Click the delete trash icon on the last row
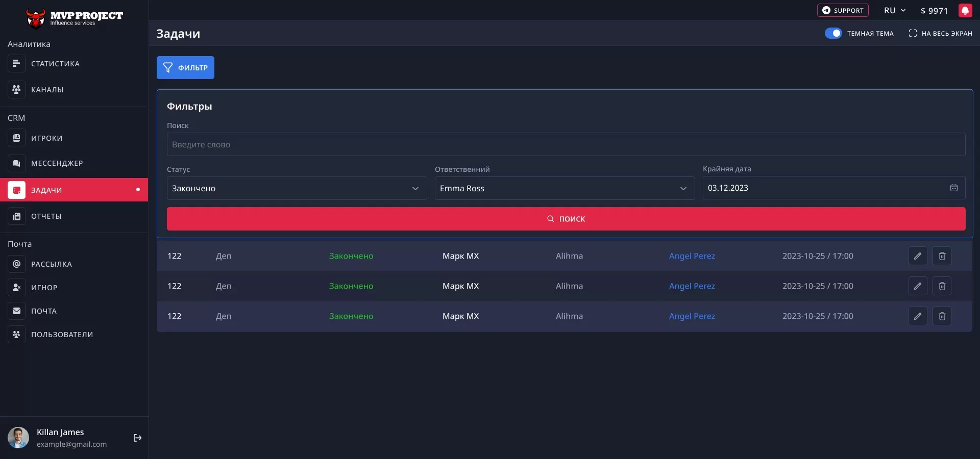The height and width of the screenshot is (459, 980). click(x=942, y=316)
